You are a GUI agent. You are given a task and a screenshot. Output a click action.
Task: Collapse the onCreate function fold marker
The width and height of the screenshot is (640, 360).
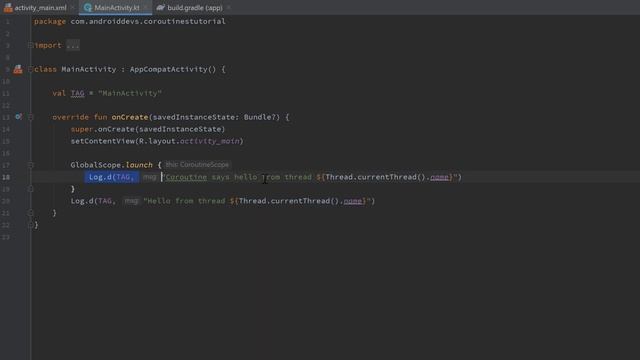31,117
